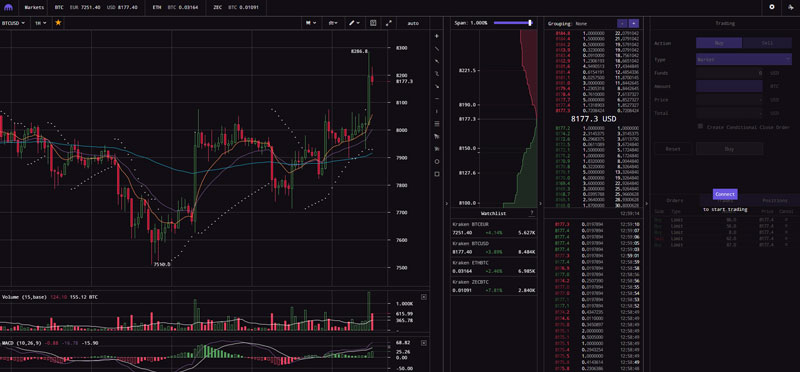
Task: Switch order action to Sell
Action: click(x=767, y=43)
